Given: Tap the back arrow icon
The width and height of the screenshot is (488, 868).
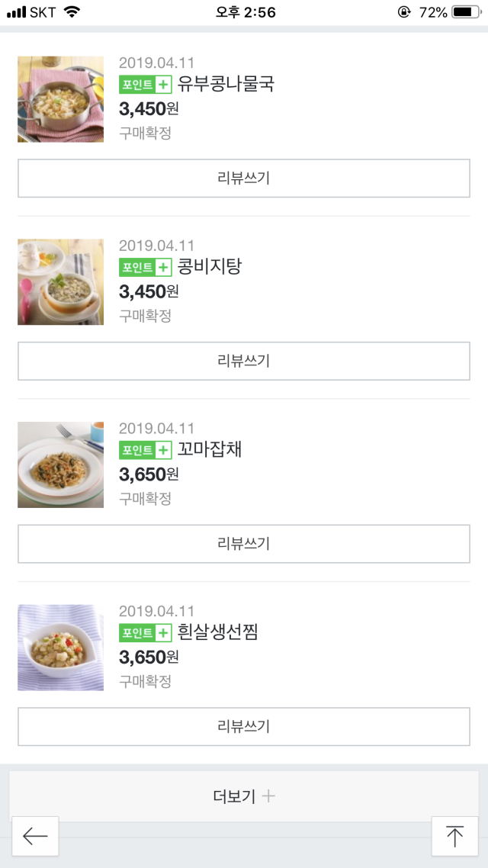Looking at the screenshot, I should (x=35, y=836).
